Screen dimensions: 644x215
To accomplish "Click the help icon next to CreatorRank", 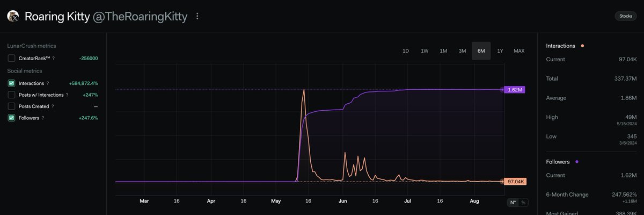I will [53, 58].
